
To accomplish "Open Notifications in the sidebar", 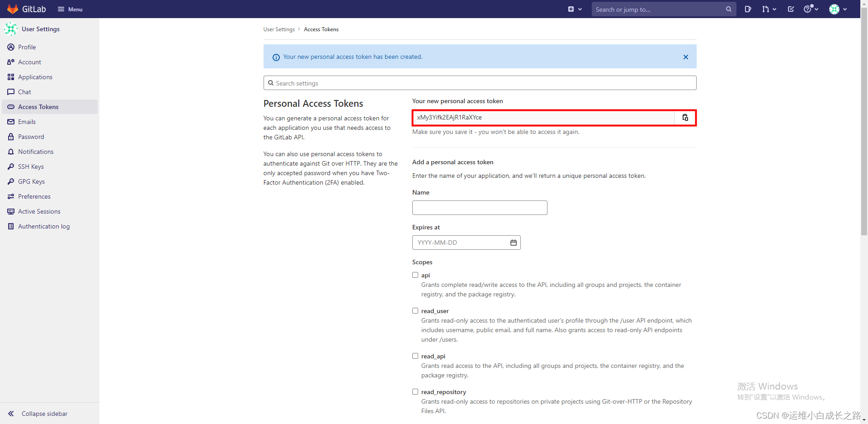I will (50, 152).
